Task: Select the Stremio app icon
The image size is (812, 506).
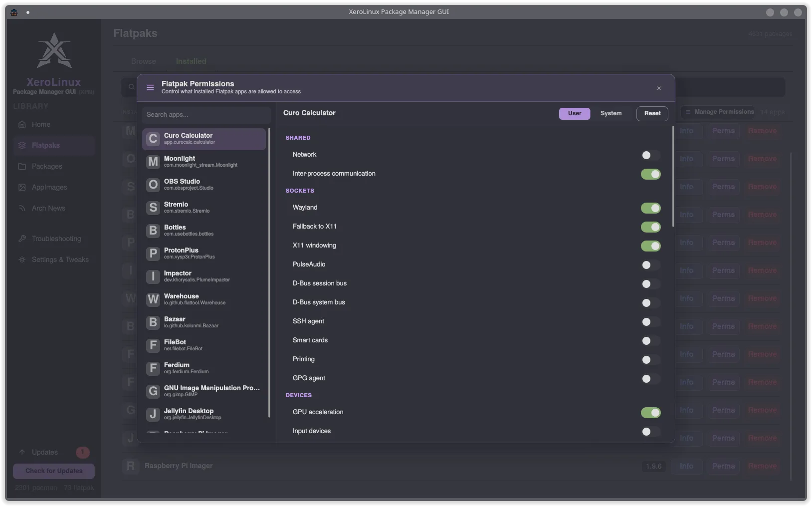Action: coord(153,208)
